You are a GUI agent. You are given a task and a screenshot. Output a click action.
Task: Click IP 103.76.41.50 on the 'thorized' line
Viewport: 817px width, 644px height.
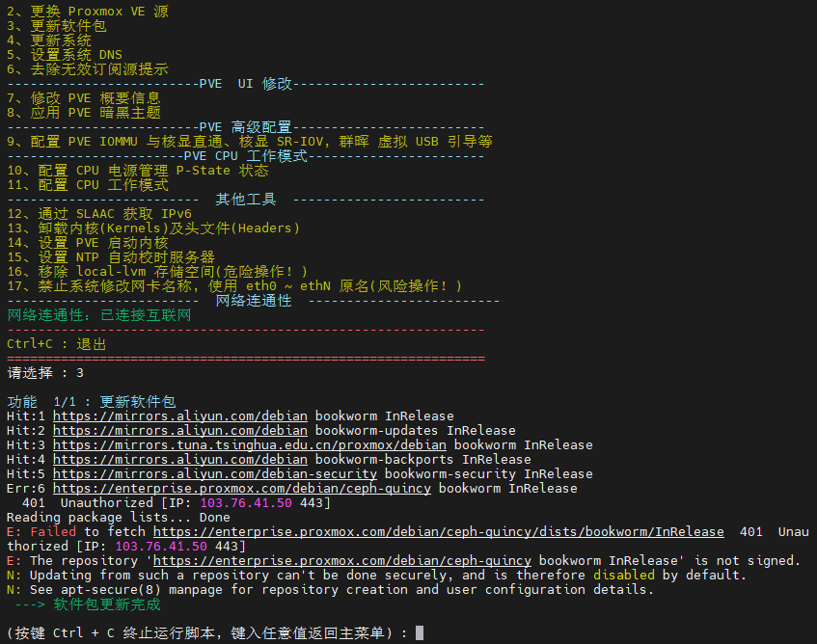[x=161, y=547]
